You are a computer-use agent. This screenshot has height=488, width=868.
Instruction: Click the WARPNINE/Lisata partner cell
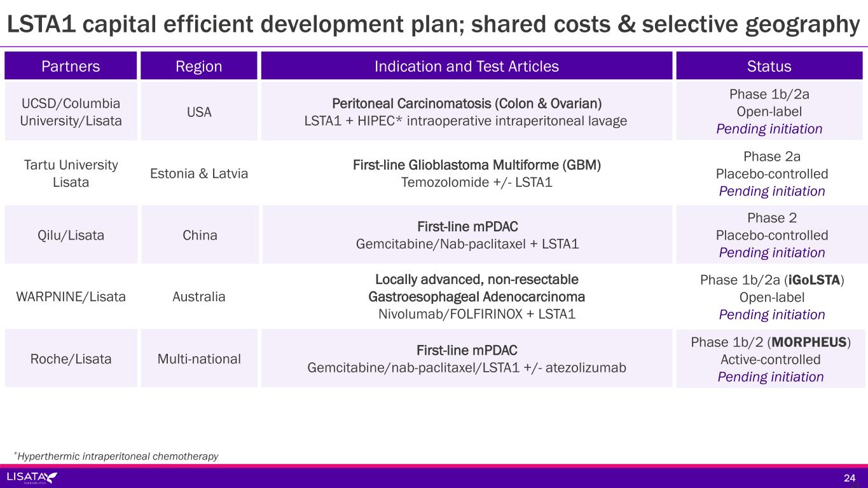coord(71,297)
